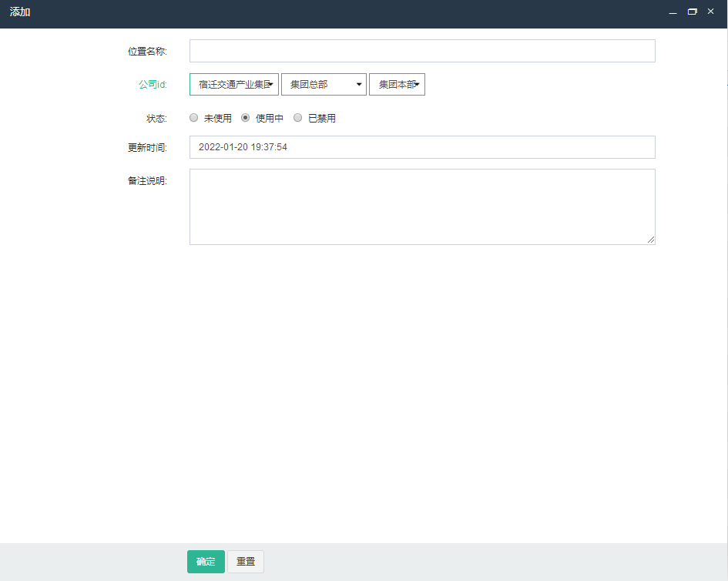Maximize the 添加 dialog window
728x581 pixels.
tap(692, 12)
